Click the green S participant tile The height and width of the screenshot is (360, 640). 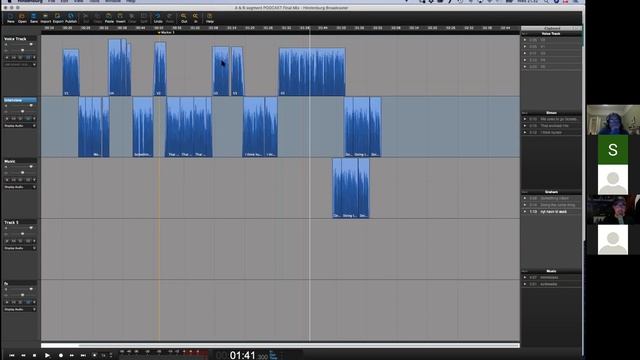613,150
